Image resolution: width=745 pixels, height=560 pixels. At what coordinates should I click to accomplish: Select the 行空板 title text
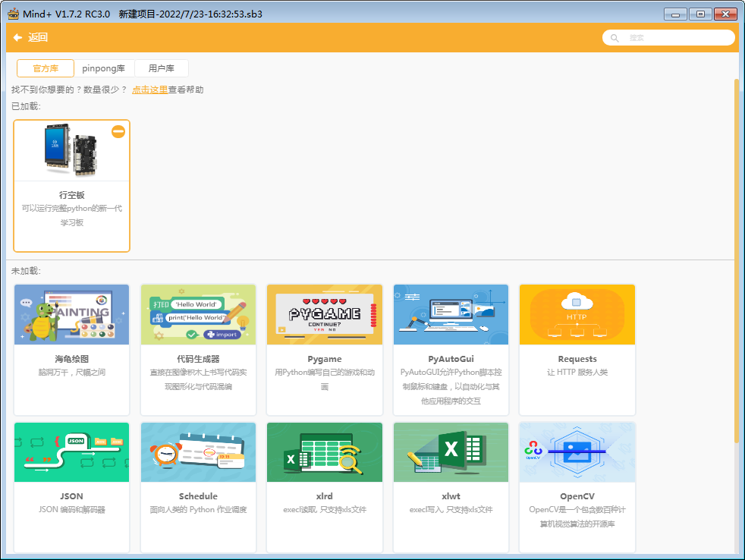point(72,195)
